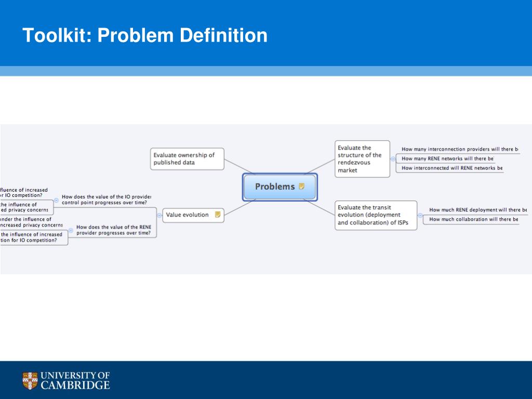Collapse the RENE provider value question branch
Screen dimensions: 532x399
click(x=71, y=230)
